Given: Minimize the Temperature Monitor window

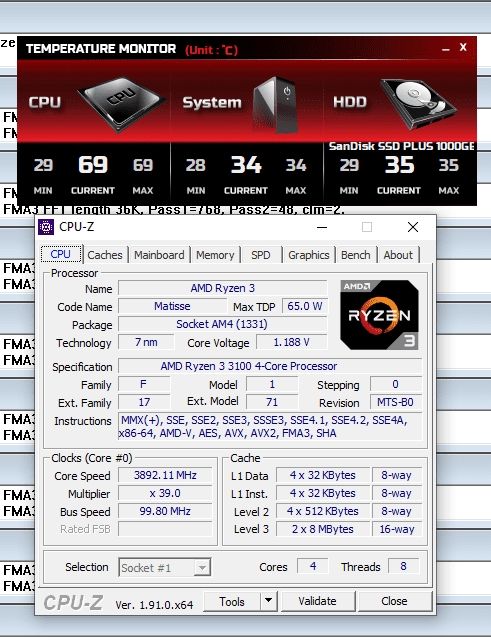Looking at the screenshot, I should 446,49.
